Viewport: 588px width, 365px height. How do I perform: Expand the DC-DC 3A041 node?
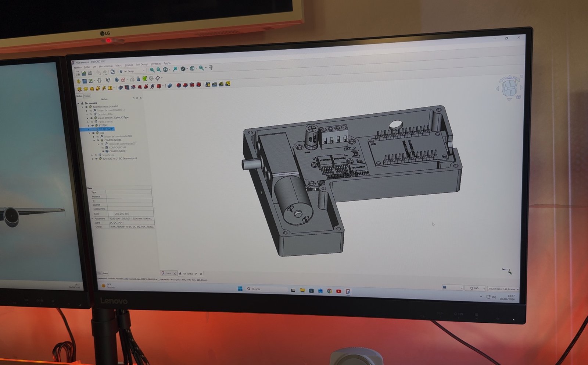89,130
